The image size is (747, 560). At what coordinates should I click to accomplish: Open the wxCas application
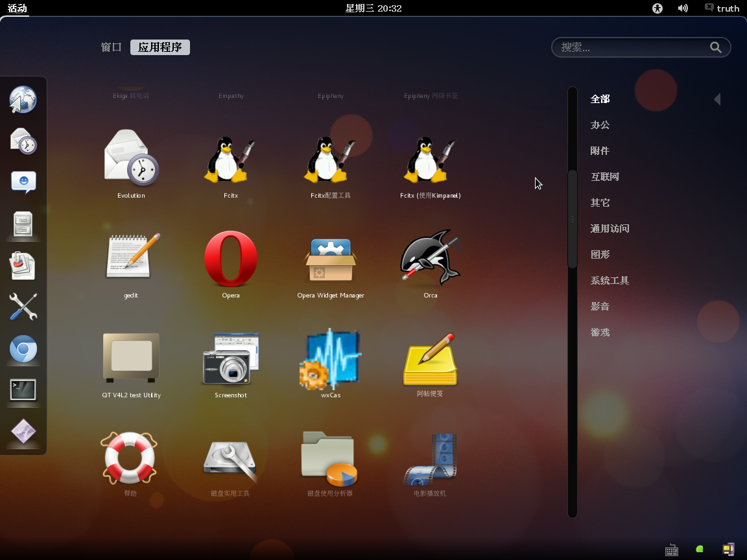[x=331, y=364]
